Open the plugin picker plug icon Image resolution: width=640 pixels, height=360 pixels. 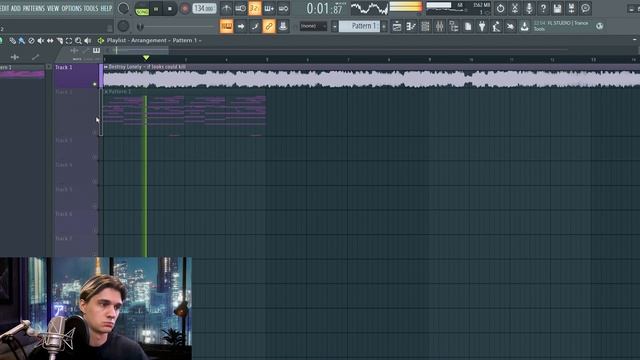tap(482, 27)
